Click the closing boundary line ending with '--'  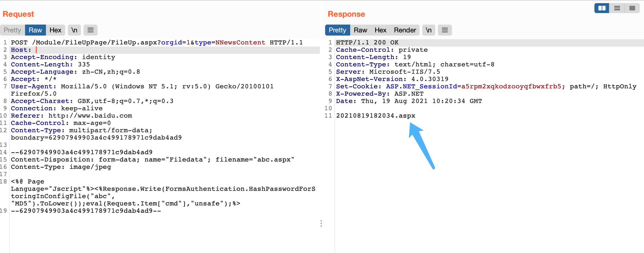point(86,211)
